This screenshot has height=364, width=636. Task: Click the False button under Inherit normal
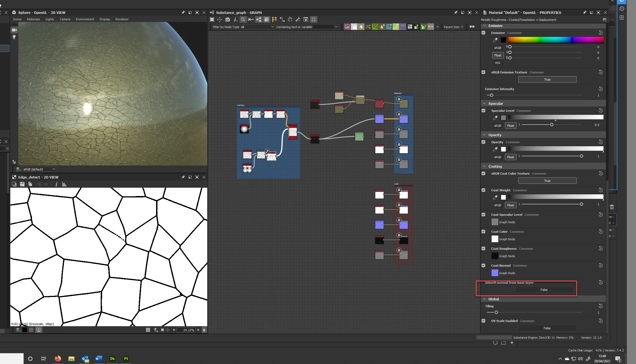pyautogui.click(x=544, y=290)
